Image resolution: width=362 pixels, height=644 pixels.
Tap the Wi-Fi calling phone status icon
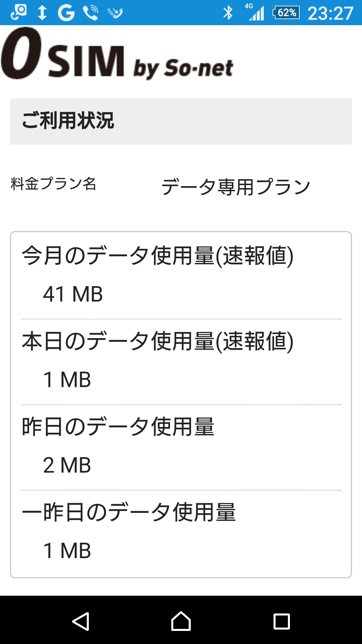(x=90, y=13)
